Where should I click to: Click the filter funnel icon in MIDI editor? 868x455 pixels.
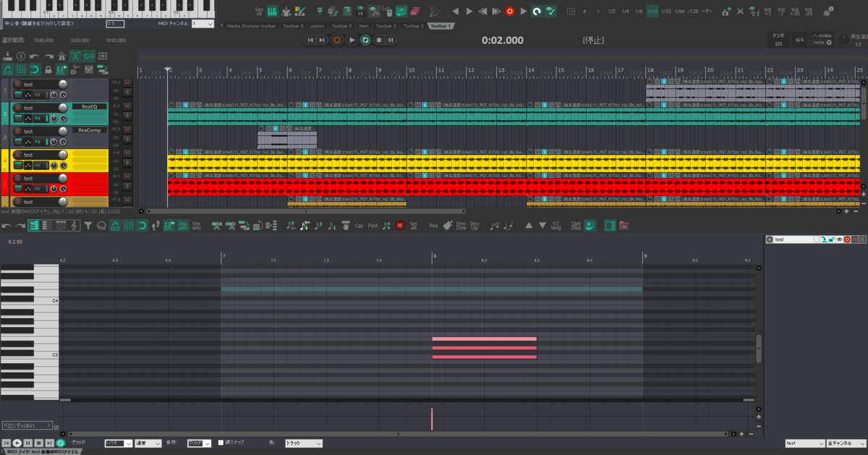(88, 226)
